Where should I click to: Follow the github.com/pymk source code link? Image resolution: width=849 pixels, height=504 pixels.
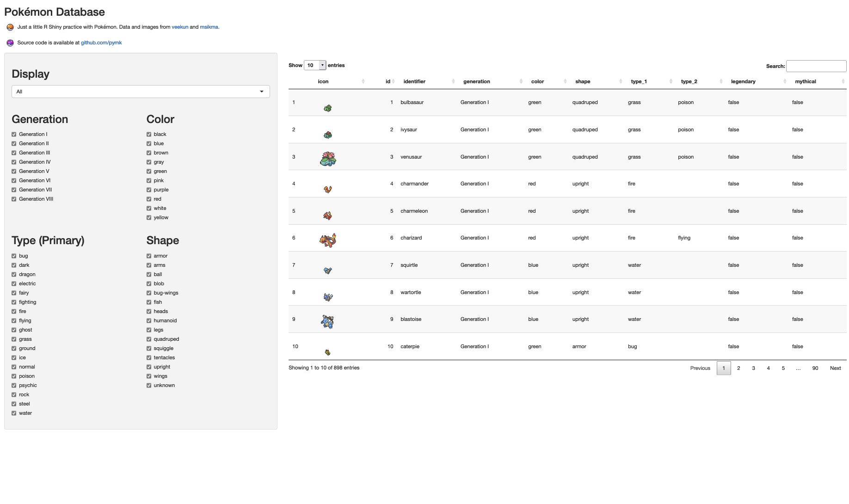(x=101, y=43)
